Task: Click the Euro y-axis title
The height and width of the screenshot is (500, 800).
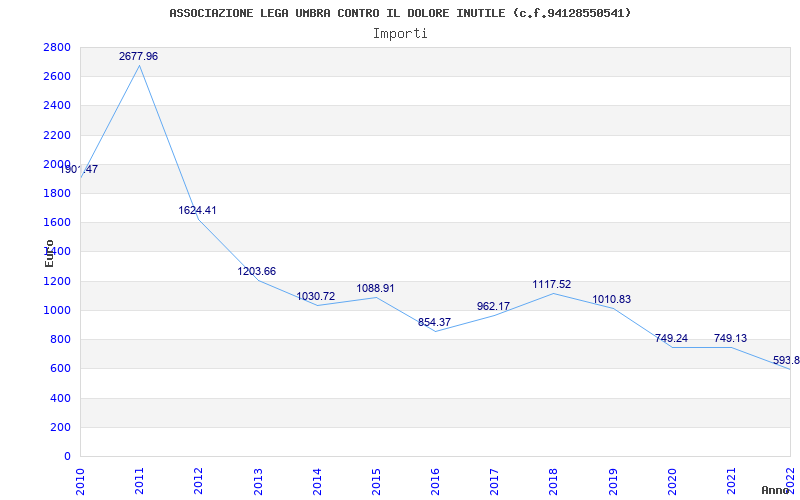Action: tap(49, 253)
